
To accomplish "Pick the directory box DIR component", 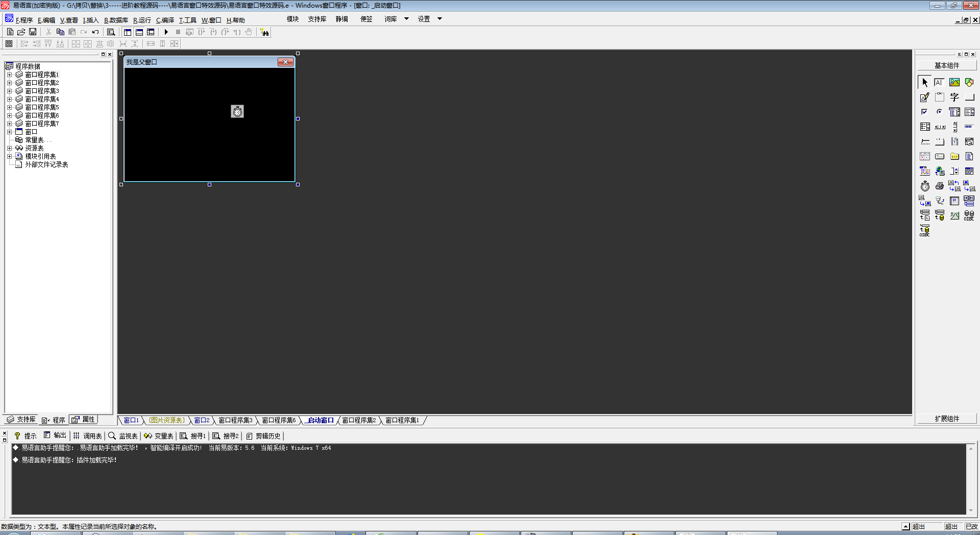I will (x=954, y=156).
